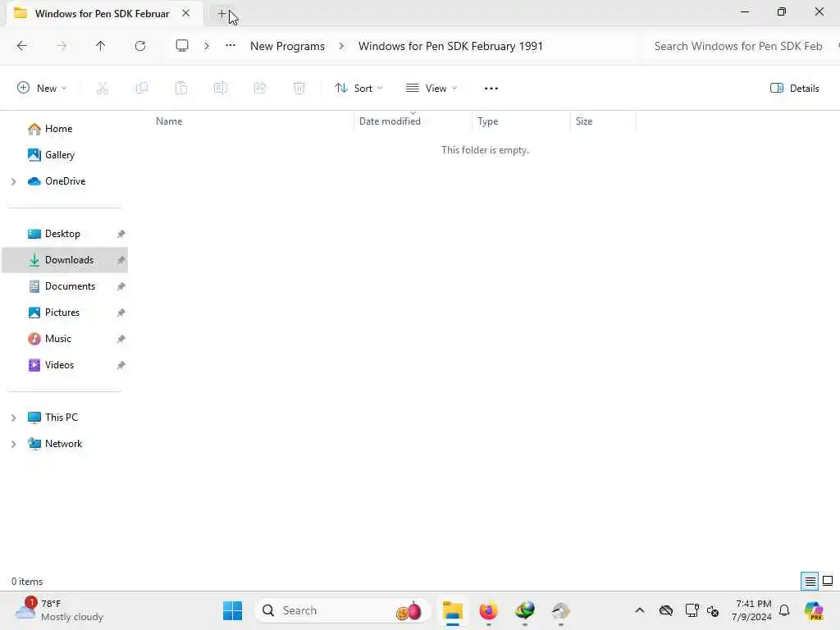
Task: Open the pinned Desktop folder
Action: pyautogui.click(x=64, y=234)
